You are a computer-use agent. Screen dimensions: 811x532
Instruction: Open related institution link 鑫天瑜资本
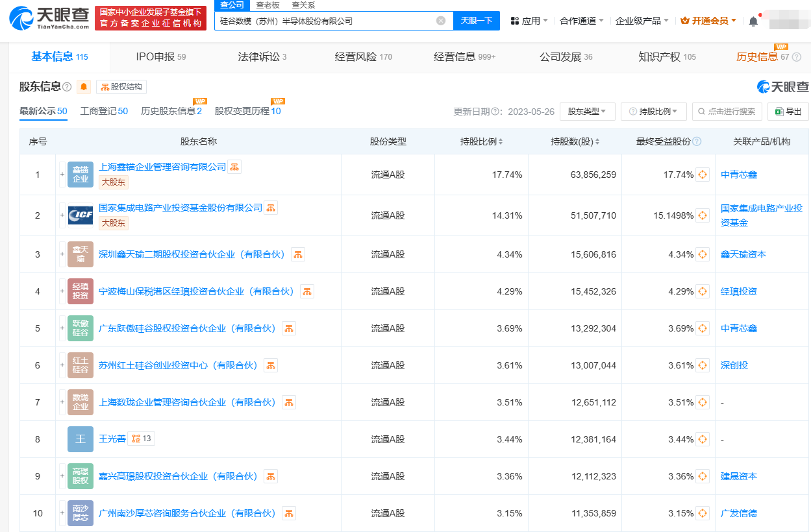(743, 254)
